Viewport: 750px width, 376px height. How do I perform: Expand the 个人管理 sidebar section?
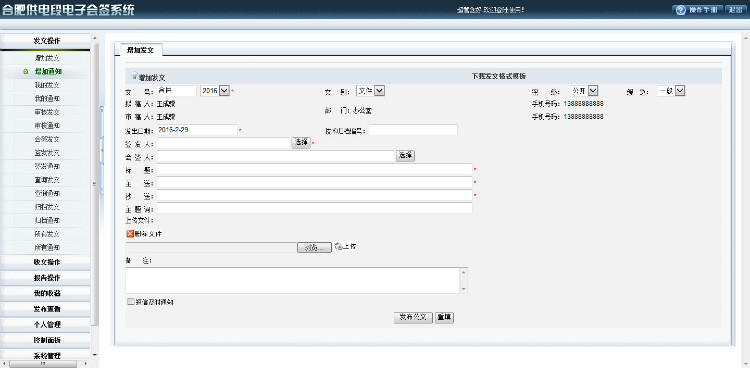(46, 324)
